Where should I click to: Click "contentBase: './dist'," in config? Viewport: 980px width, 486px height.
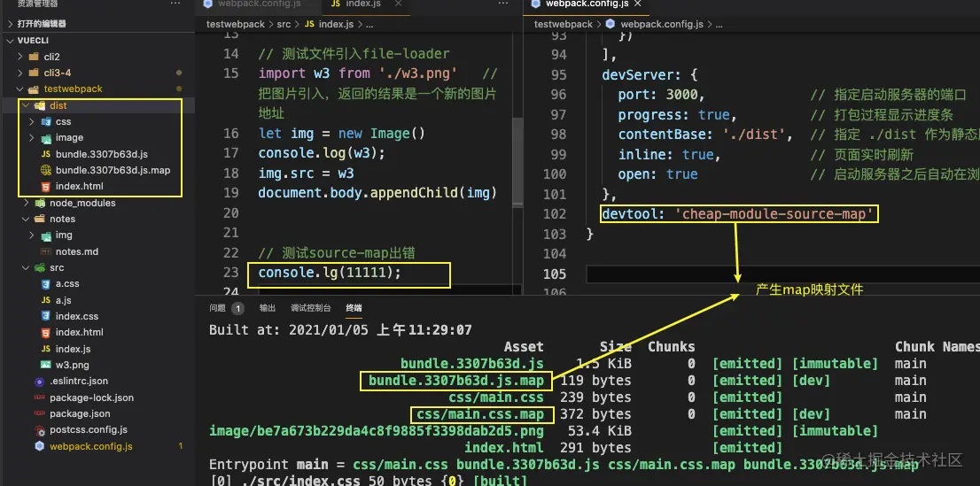705,135
